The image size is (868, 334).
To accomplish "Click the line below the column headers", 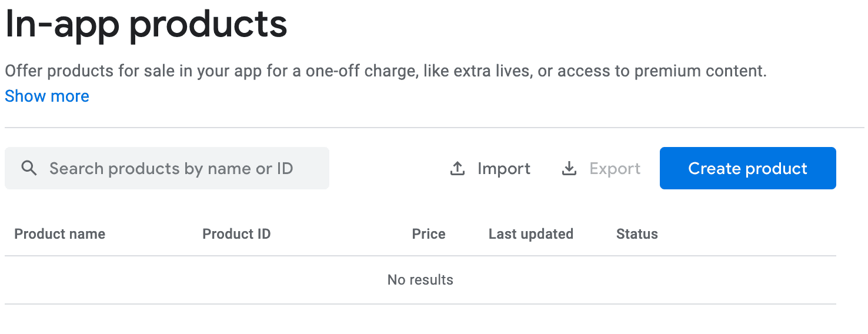I will point(420,256).
